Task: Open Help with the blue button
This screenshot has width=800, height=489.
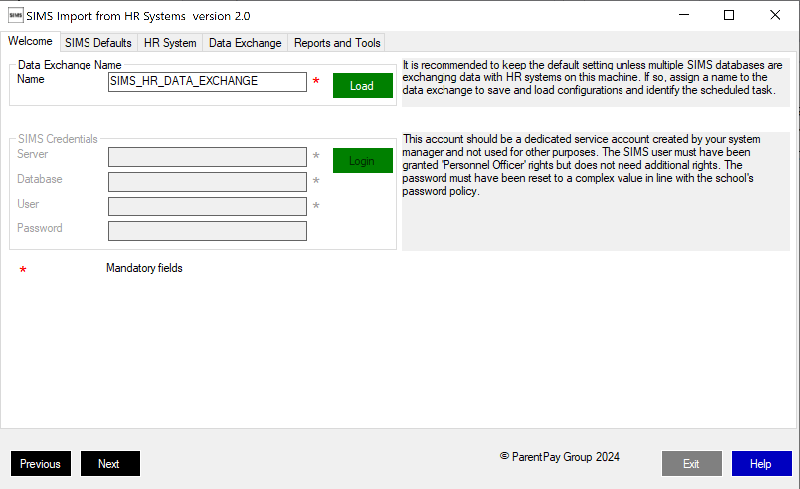Action: [762, 463]
